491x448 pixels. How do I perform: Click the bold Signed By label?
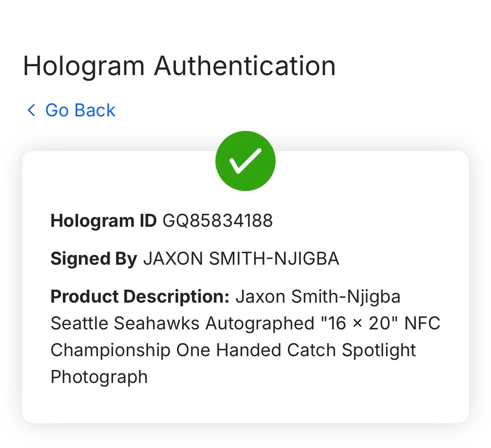[x=94, y=259]
